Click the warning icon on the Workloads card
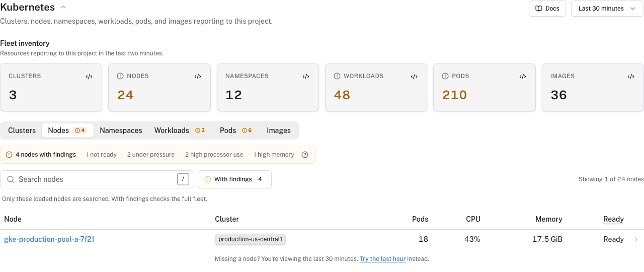The width and height of the screenshot is (644, 272). (337, 76)
